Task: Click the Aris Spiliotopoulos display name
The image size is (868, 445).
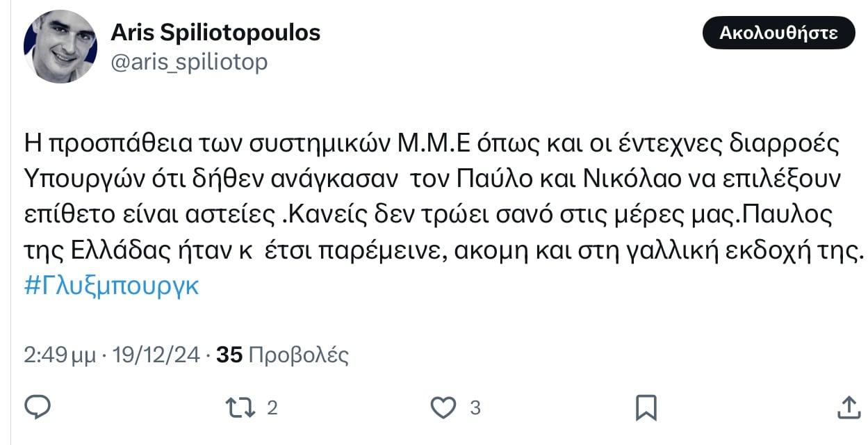Action: 215,32
